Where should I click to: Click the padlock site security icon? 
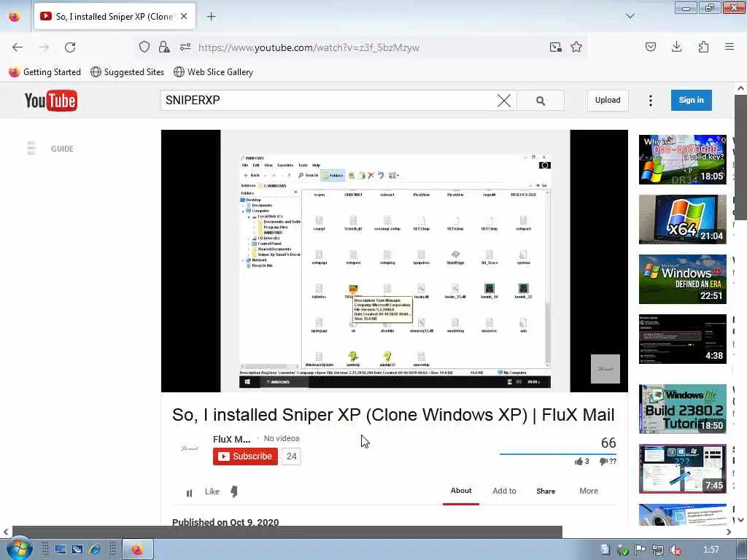pos(164,47)
